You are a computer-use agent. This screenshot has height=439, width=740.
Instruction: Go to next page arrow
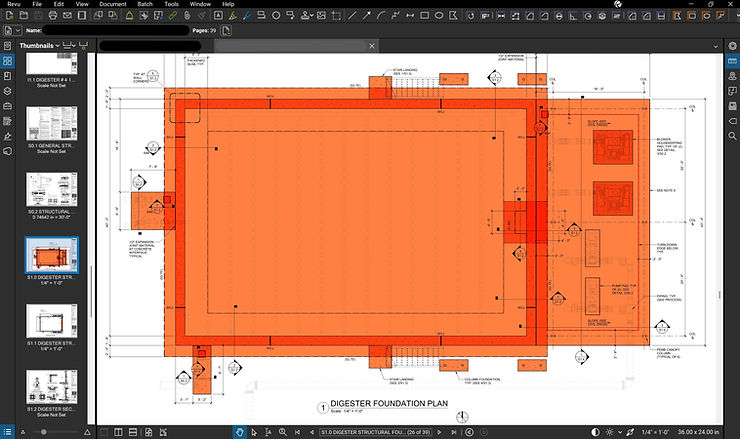(439, 432)
